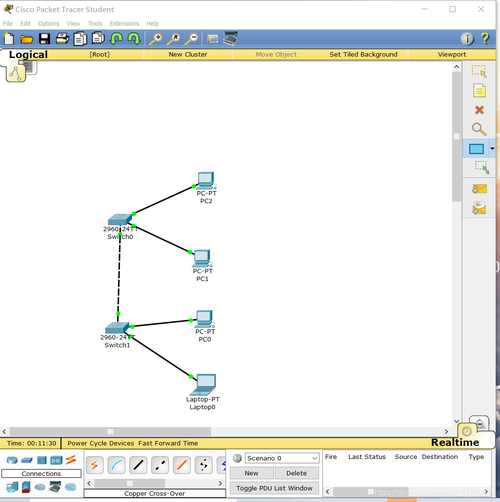The height and width of the screenshot is (502, 500).
Task: Redo the last action
Action: pos(134,39)
